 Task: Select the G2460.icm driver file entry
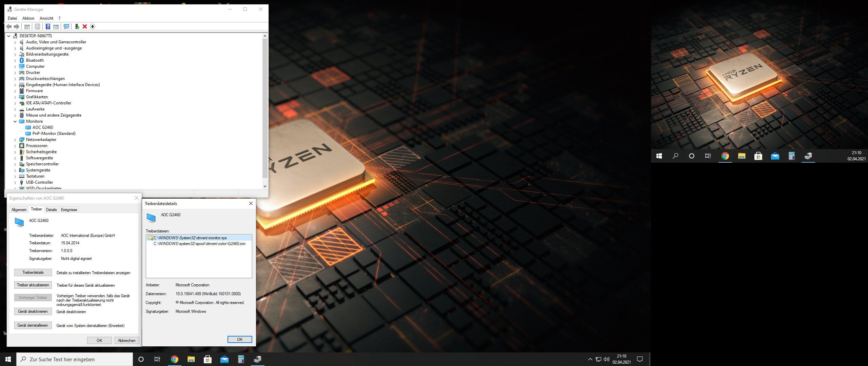point(199,244)
